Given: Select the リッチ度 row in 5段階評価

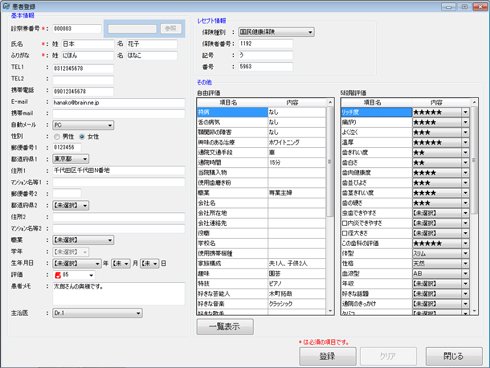Looking at the screenshot, I should (405, 112).
